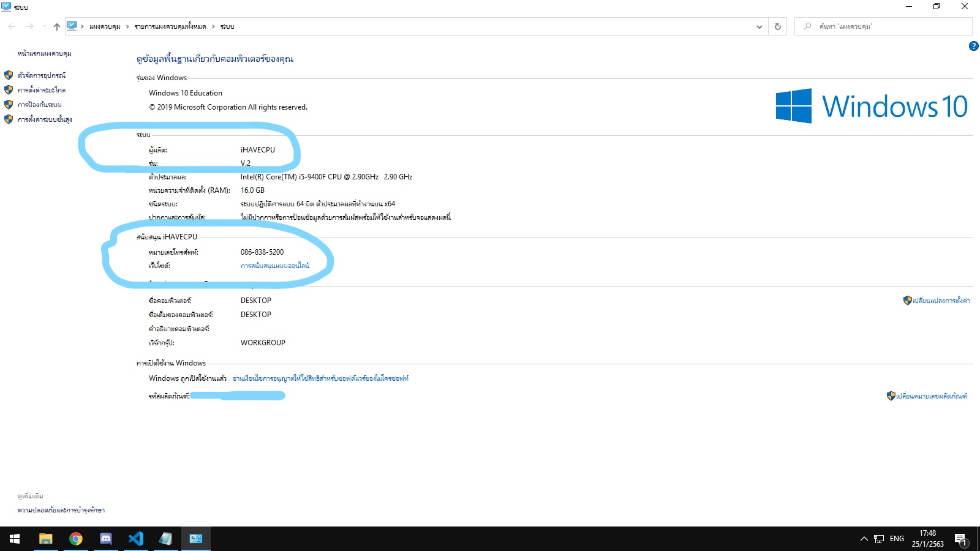Expand the address bar history dropdown

(x=759, y=26)
